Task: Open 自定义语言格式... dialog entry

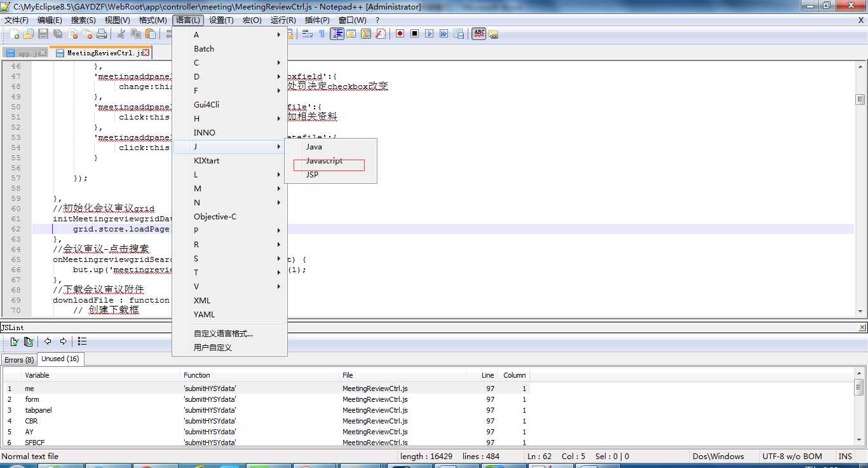Action: coord(230,334)
